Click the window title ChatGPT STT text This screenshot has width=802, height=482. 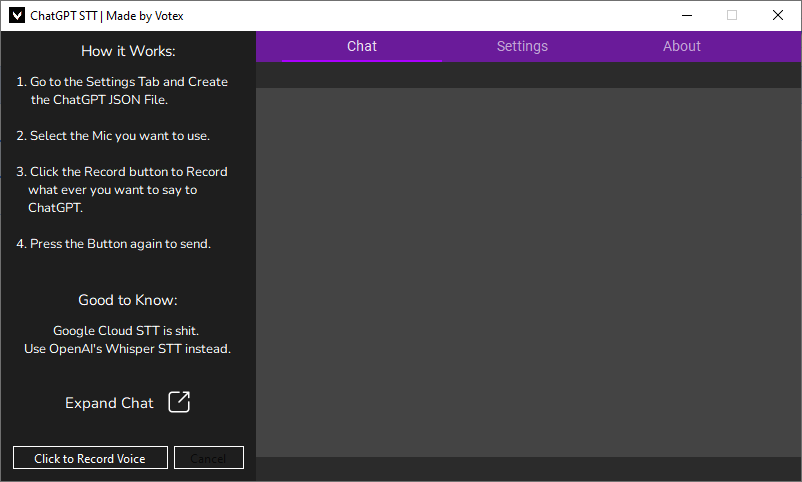point(106,16)
